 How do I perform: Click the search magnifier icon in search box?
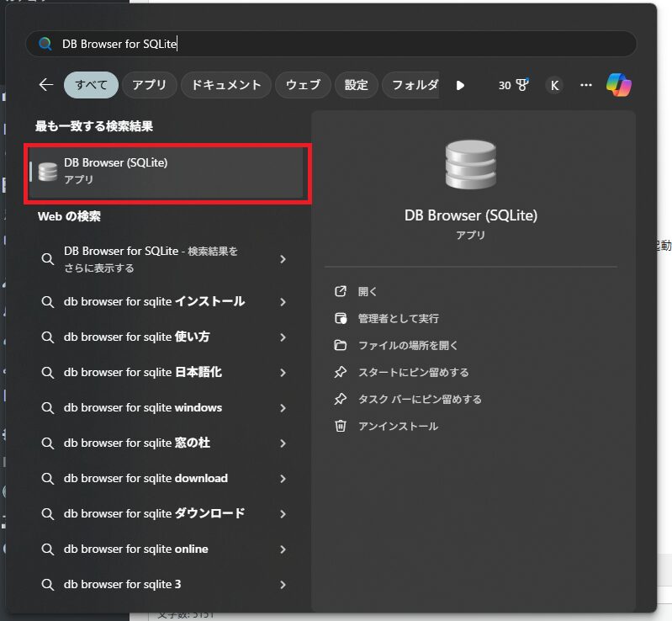(45, 44)
